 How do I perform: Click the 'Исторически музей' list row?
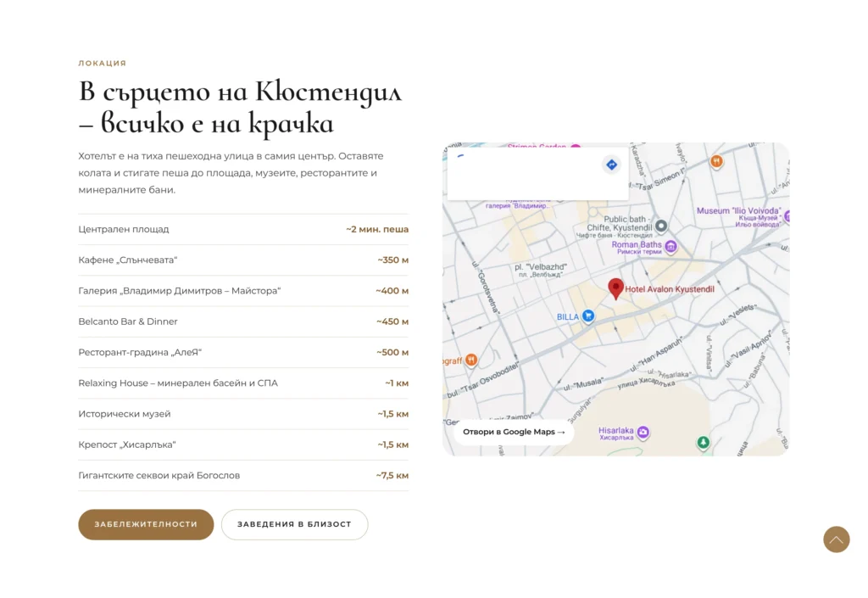click(243, 414)
